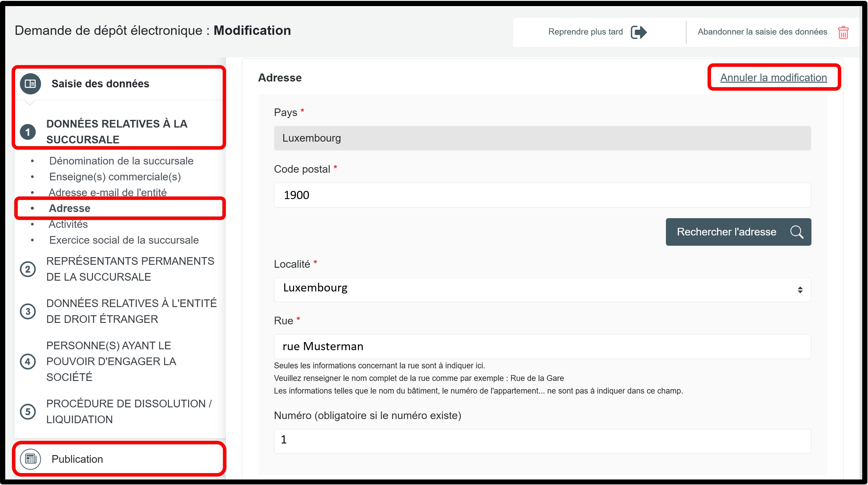The width and height of the screenshot is (868, 485).
Task: Click the step 1 circle icon
Action: click(28, 132)
